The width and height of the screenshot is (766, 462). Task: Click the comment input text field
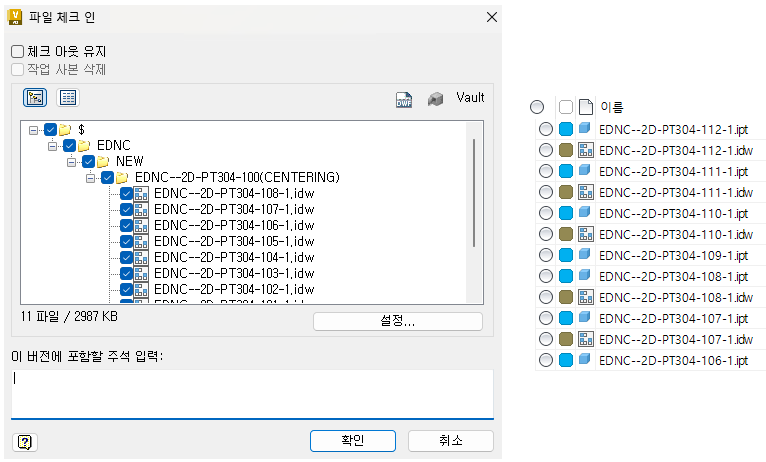tap(252, 391)
